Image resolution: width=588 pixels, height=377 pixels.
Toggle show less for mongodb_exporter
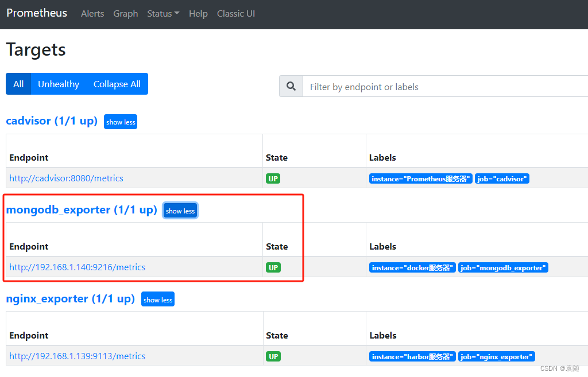click(180, 210)
